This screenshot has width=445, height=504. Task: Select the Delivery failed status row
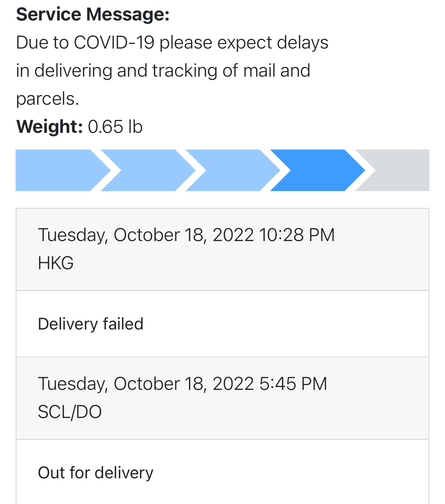(x=222, y=324)
